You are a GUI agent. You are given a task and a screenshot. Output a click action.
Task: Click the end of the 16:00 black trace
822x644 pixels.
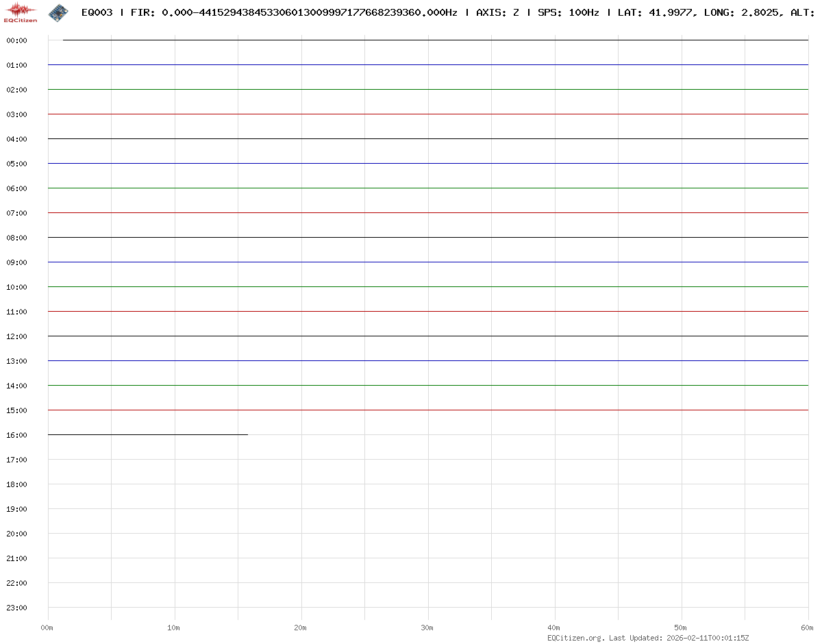tap(247, 434)
